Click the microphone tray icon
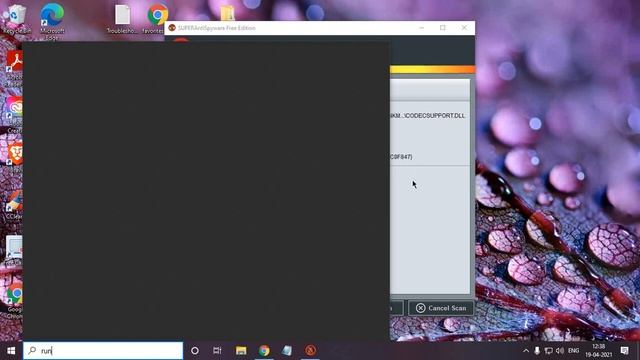640x360 pixels. (x=537, y=351)
